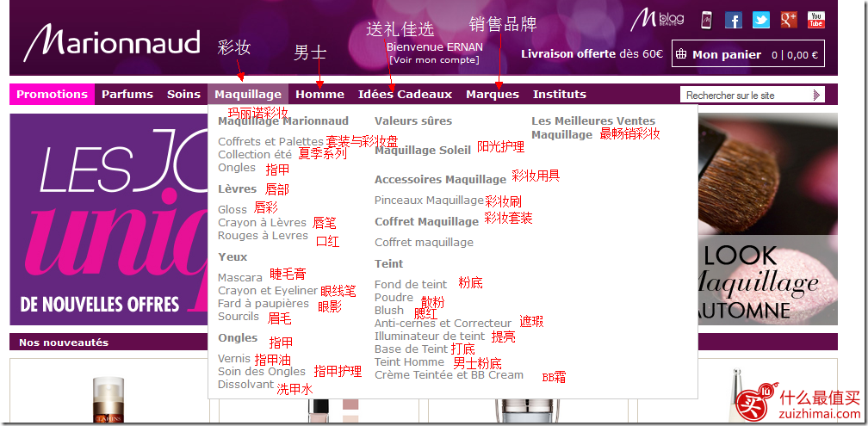The width and height of the screenshot is (868, 426).
Task: Select Crayon et Eyeliner
Action: (x=268, y=291)
